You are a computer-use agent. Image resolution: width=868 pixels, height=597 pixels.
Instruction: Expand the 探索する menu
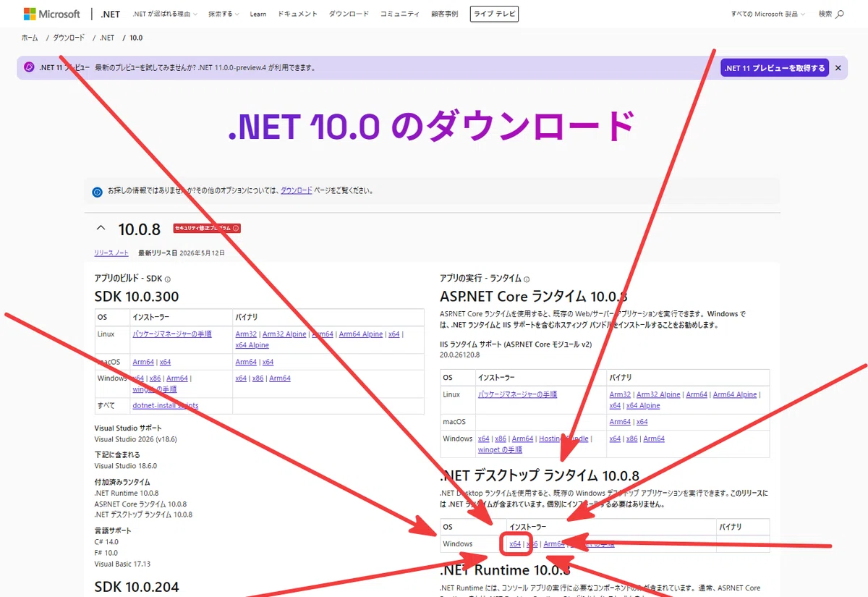pyautogui.click(x=224, y=14)
